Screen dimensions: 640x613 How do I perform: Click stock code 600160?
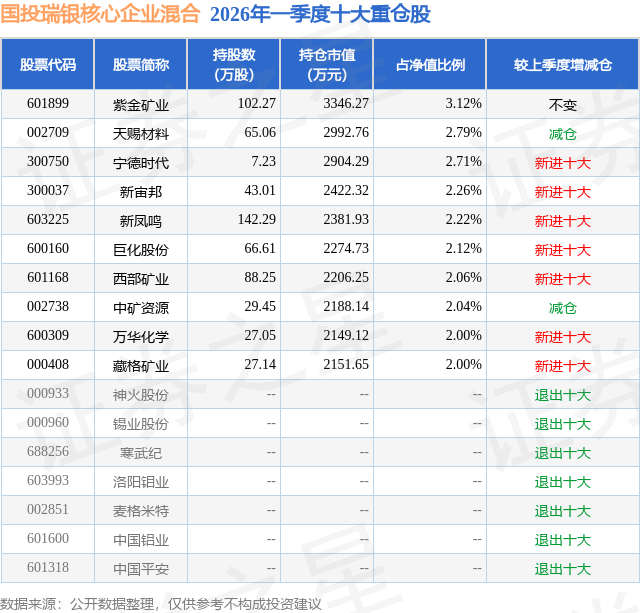point(48,249)
